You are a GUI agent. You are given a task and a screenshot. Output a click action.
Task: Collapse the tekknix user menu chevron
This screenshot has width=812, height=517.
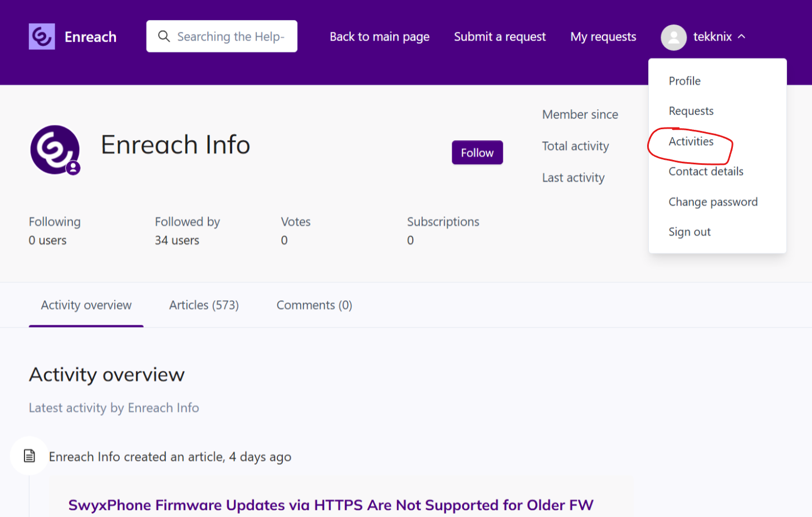(x=741, y=37)
